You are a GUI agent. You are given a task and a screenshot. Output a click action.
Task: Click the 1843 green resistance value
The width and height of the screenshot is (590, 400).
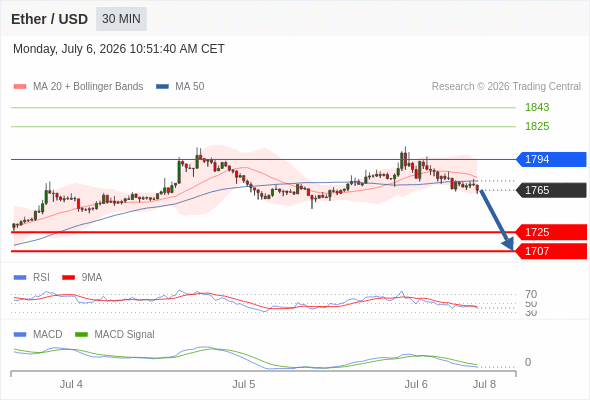coord(537,107)
